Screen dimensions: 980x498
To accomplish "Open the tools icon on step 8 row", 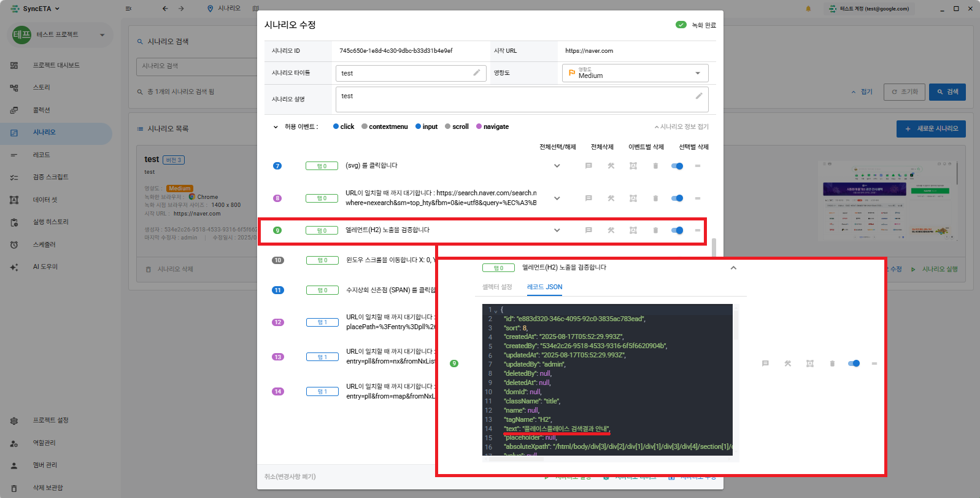I will click(611, 198).
